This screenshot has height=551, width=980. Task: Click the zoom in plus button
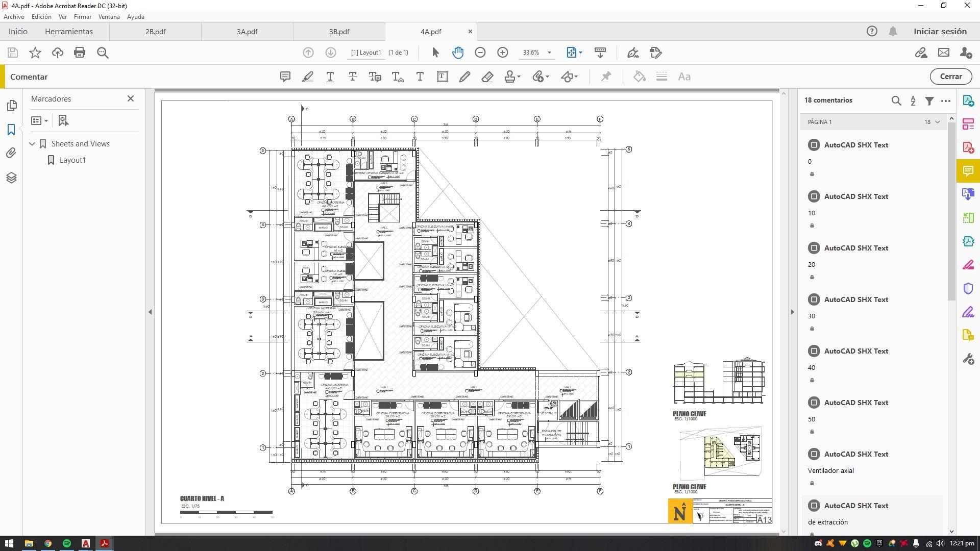(x=503, y=53)
